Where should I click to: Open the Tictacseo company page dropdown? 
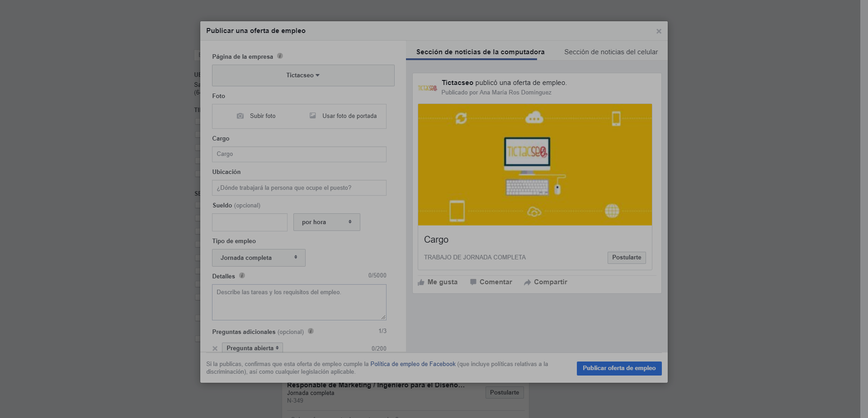(303, 75)
